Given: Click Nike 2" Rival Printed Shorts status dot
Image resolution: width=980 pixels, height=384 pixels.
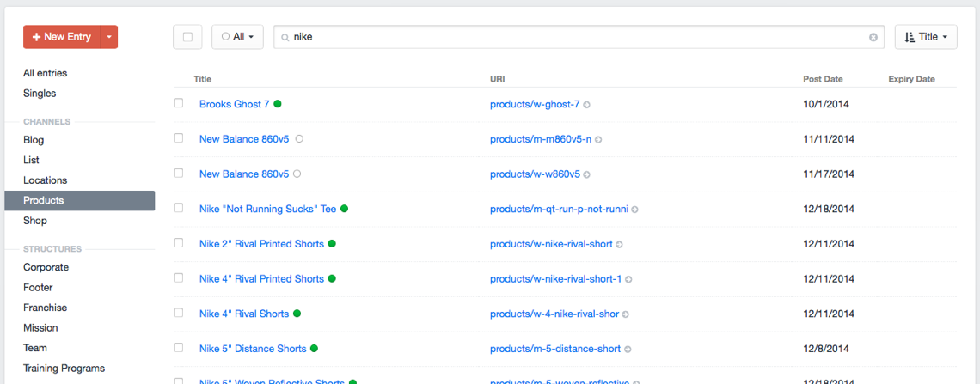Looking at the screenshot, I should 332,243.
